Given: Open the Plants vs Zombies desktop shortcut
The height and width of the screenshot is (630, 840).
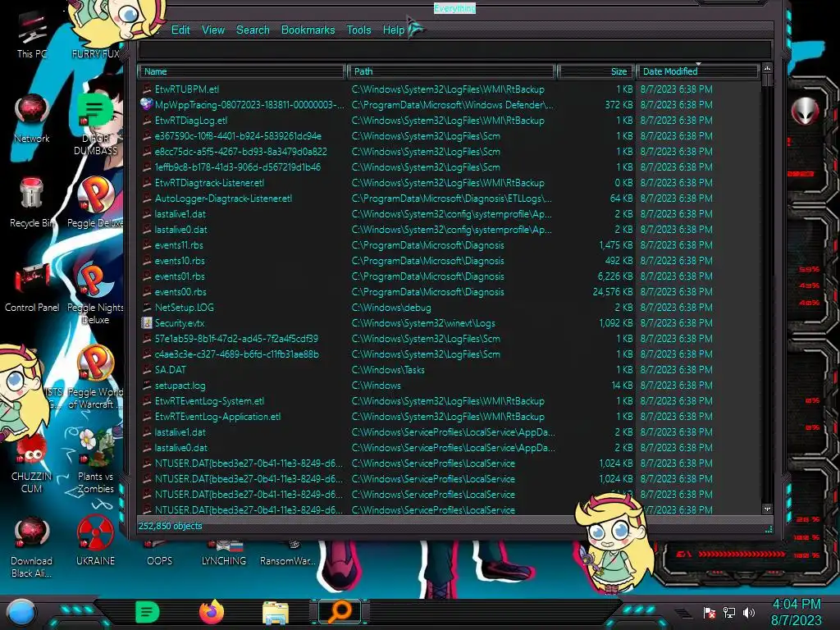Looking at the screenshot, I should pyautogui.click(x=95, y=462).
